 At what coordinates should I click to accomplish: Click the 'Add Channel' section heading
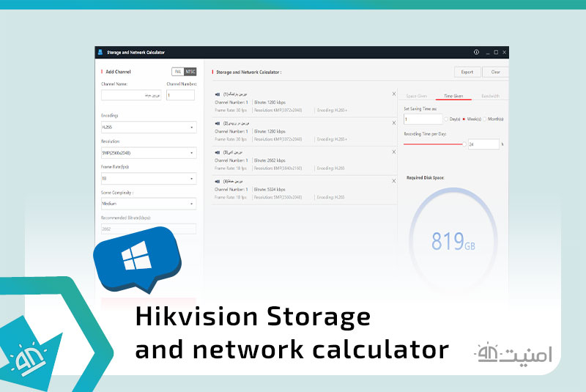click(118, 72)
